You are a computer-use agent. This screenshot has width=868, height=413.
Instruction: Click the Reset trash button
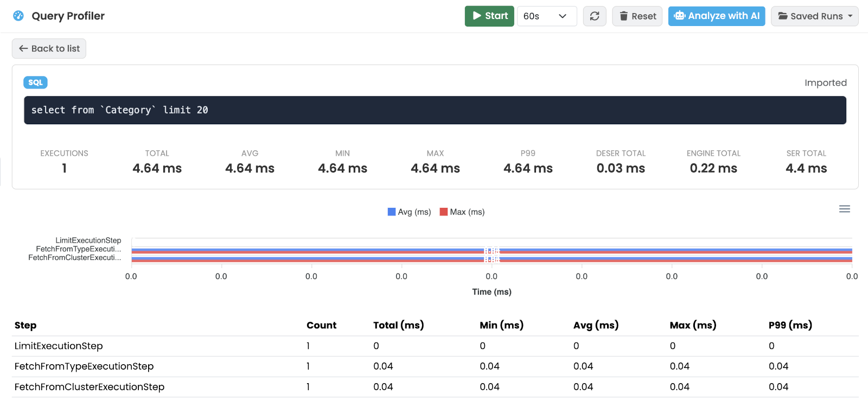pos(637,16)
